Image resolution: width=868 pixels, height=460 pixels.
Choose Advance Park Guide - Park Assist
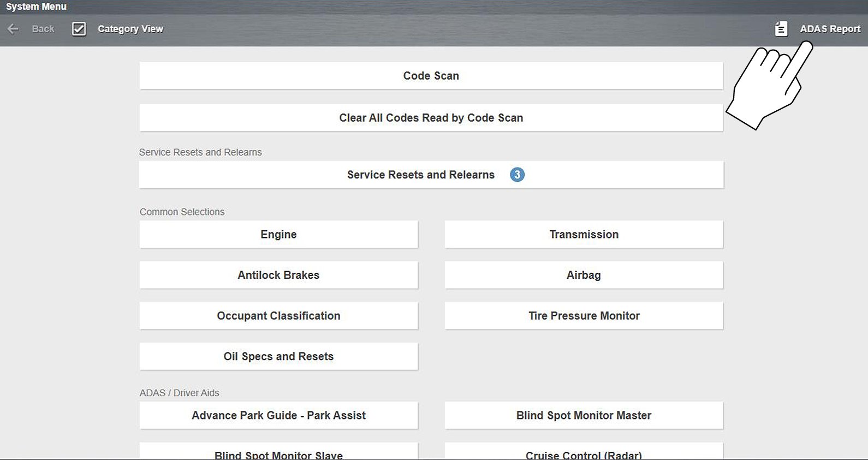[x=278, y=415]
